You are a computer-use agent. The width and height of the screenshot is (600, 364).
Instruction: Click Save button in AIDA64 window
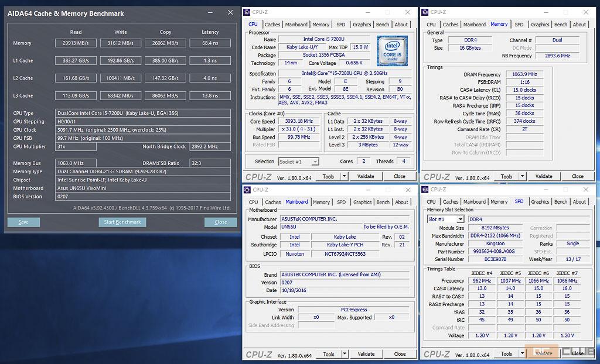[23, 222]
